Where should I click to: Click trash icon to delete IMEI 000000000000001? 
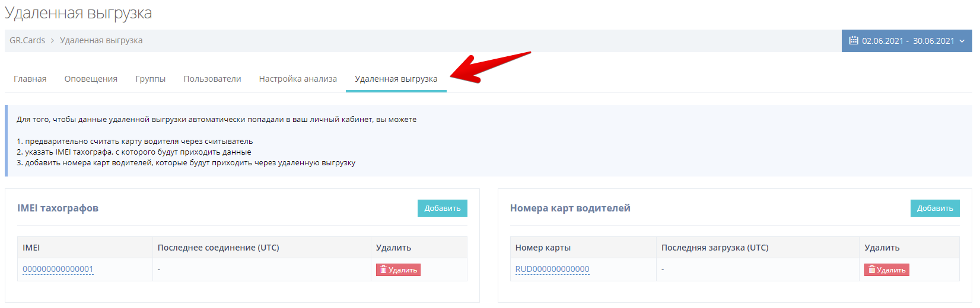point(383,269)
